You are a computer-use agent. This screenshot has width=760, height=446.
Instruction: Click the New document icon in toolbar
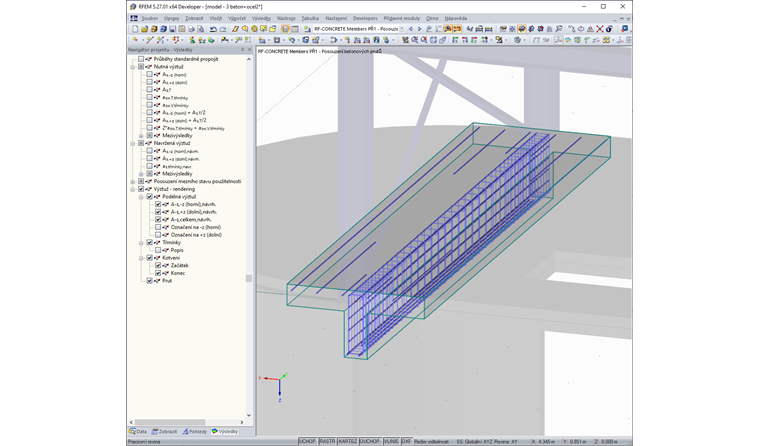click(x=135, y=29)
